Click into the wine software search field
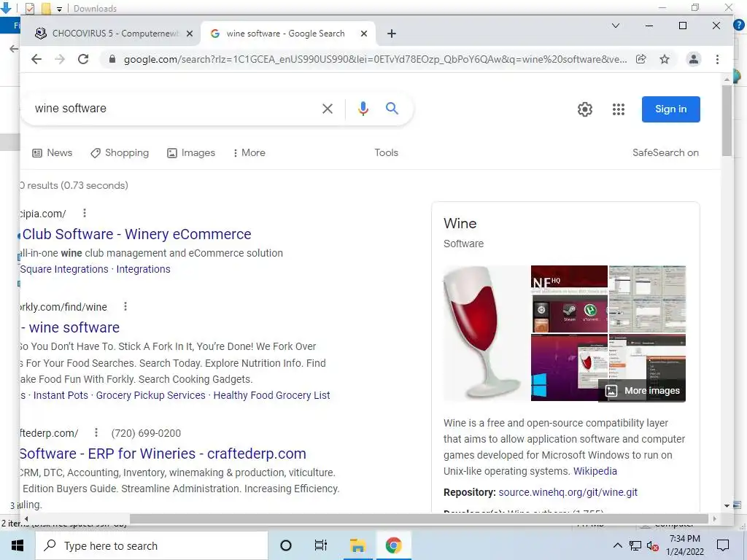 point(171,109)
